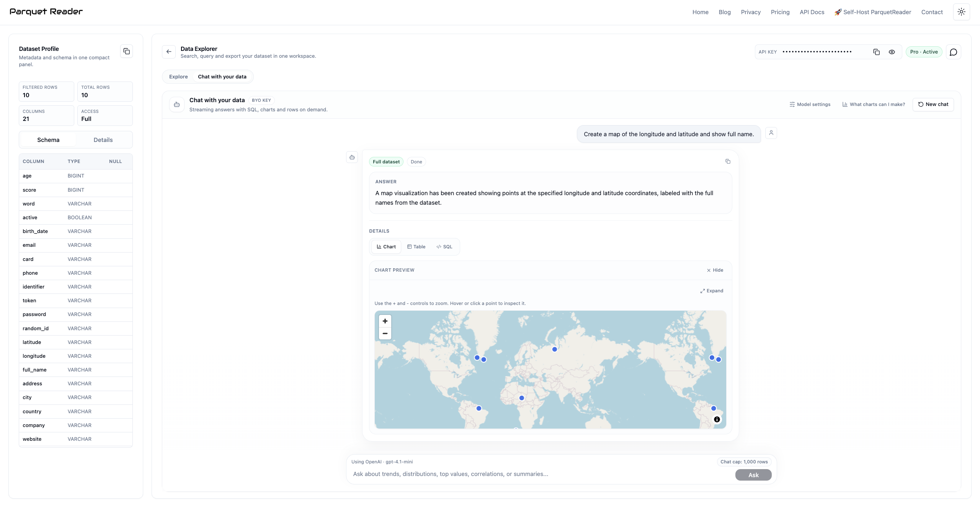Image resolution: width=980 pixels, height=507 pixels.
Task: Open the feedback chat bubble in the top right
Action: tap(953, 52)
